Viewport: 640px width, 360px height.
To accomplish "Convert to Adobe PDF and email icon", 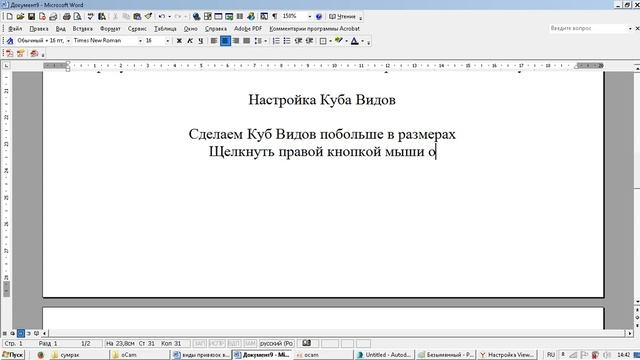I will pos(21,53).
